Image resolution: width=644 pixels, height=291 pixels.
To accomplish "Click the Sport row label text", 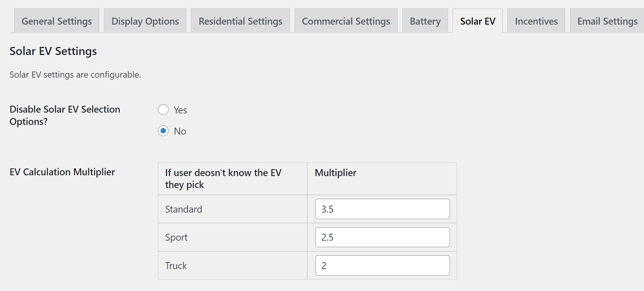I will click(176, 238).
